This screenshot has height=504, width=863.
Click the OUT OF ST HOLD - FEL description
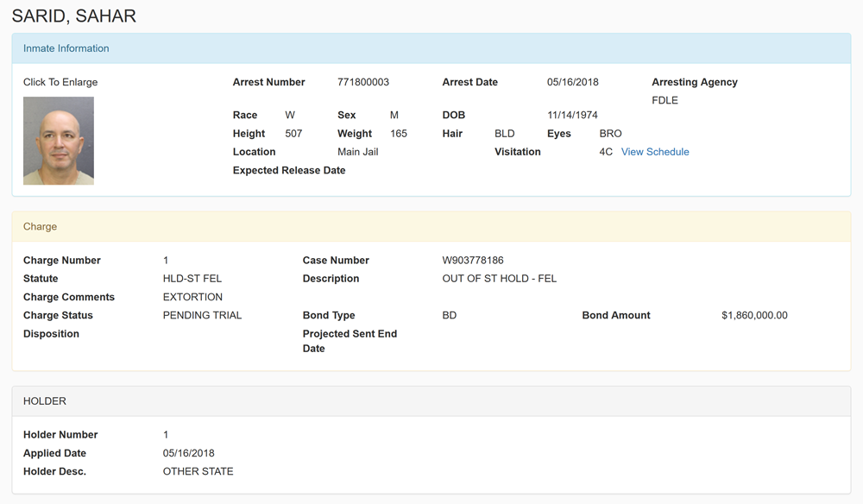coord(499,279)
